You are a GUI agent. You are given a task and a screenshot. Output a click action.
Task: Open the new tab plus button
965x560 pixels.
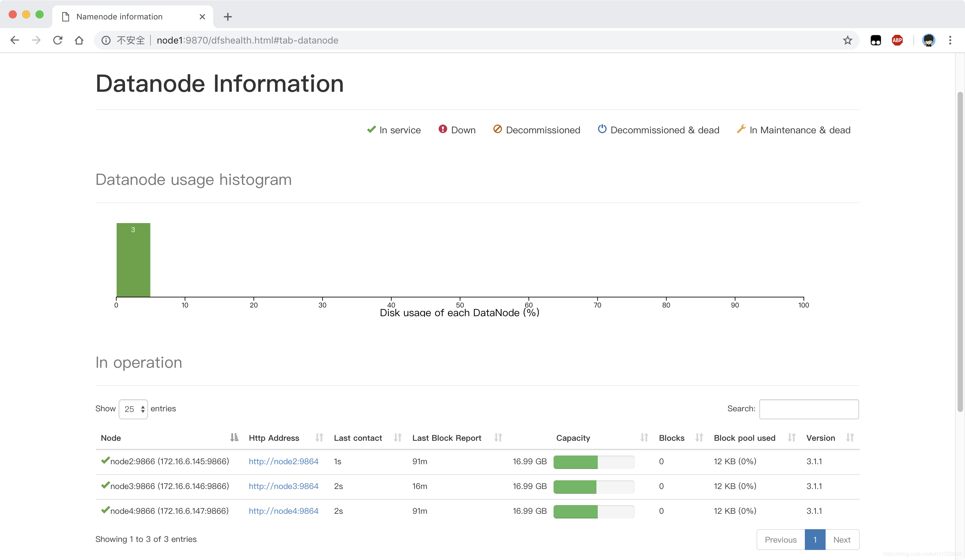coord(228,17)
